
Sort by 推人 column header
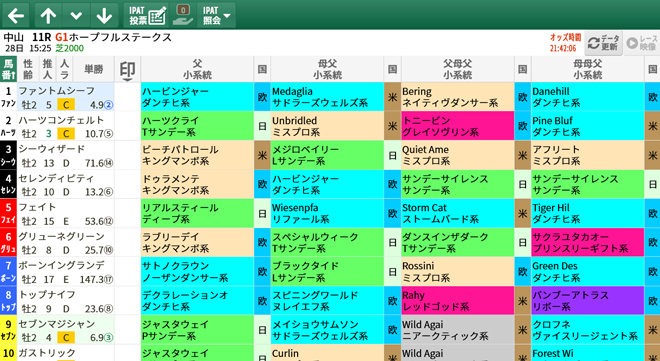[x=47, y=69]
